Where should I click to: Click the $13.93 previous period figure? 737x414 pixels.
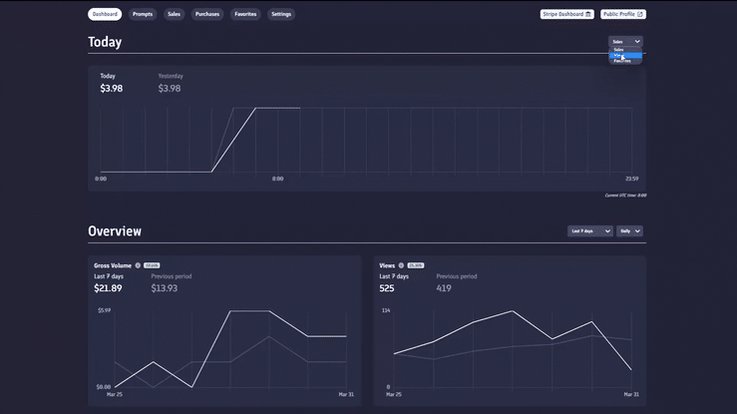coord(164,288)
